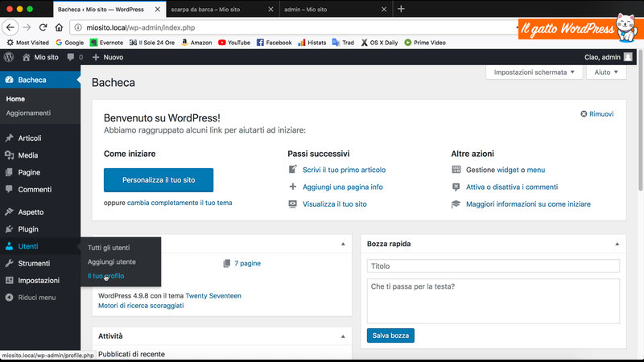Screen dimensions: 644x362
Task: Open the Aspetto menu in sidebar
Action: (40, 212)
